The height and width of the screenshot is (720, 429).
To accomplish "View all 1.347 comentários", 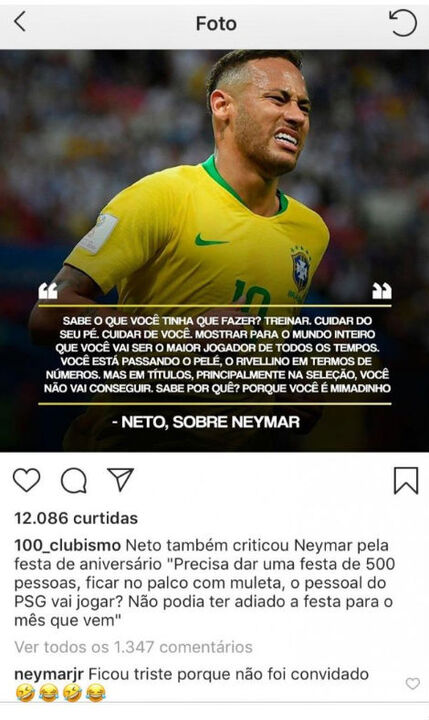I will point(133,647).
